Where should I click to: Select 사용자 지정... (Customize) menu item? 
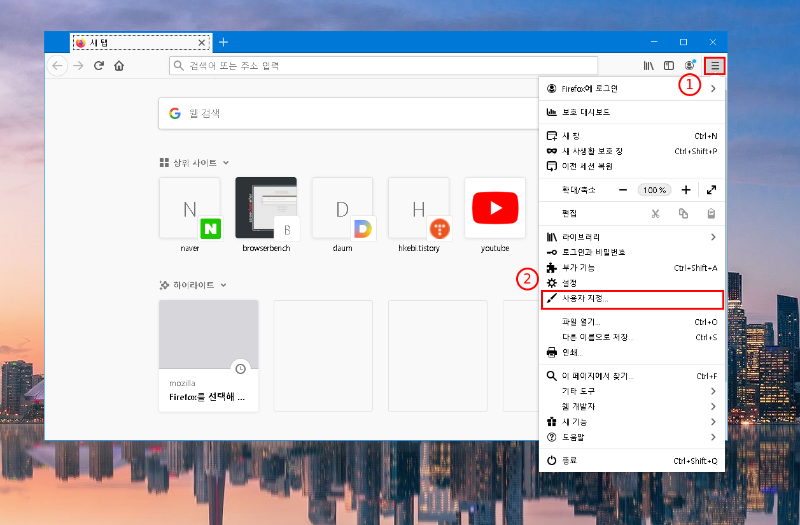coord(630,299)
